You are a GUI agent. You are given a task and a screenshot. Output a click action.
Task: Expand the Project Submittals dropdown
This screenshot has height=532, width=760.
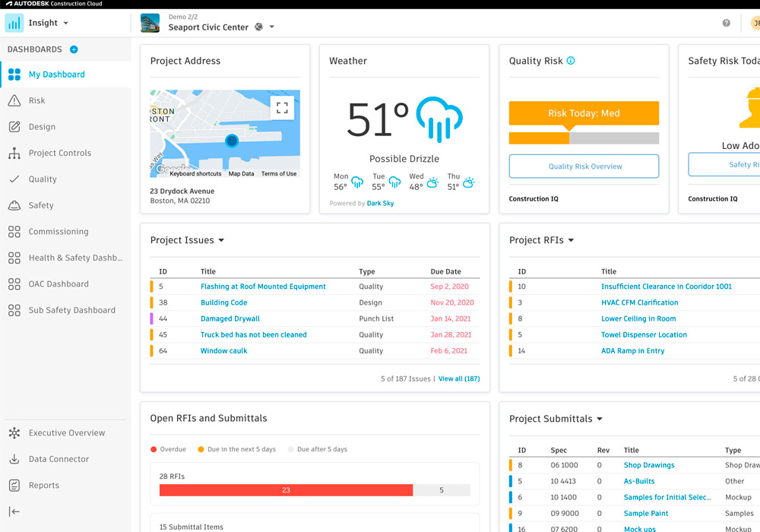[x=600, y=419]
